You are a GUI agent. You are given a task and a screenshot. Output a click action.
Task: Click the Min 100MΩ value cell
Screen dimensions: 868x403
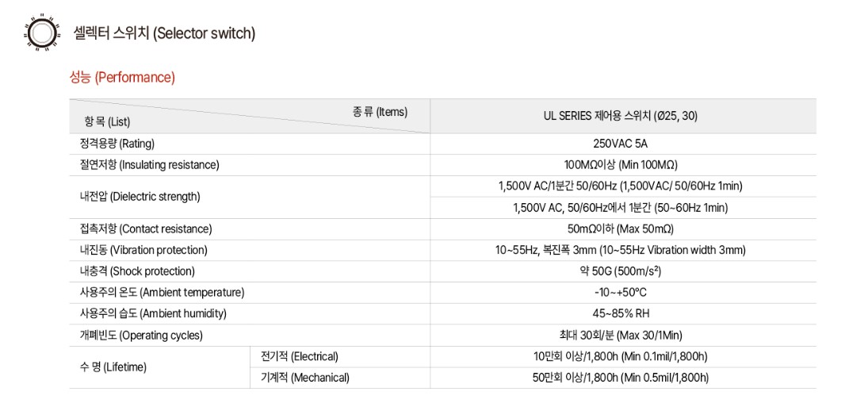coord(621,165)
